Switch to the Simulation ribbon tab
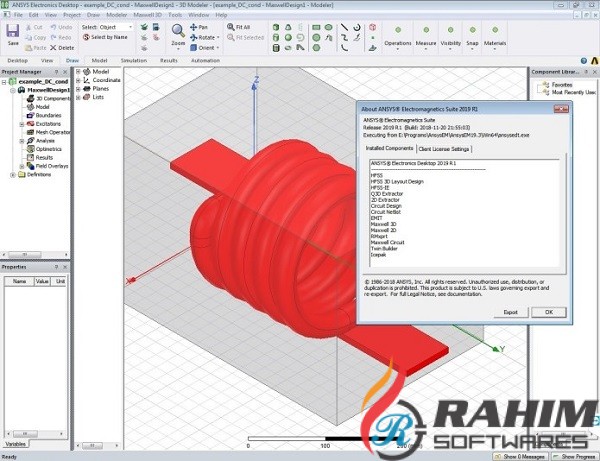The height and width of the screenshot is (461, 600). point(134,60)
